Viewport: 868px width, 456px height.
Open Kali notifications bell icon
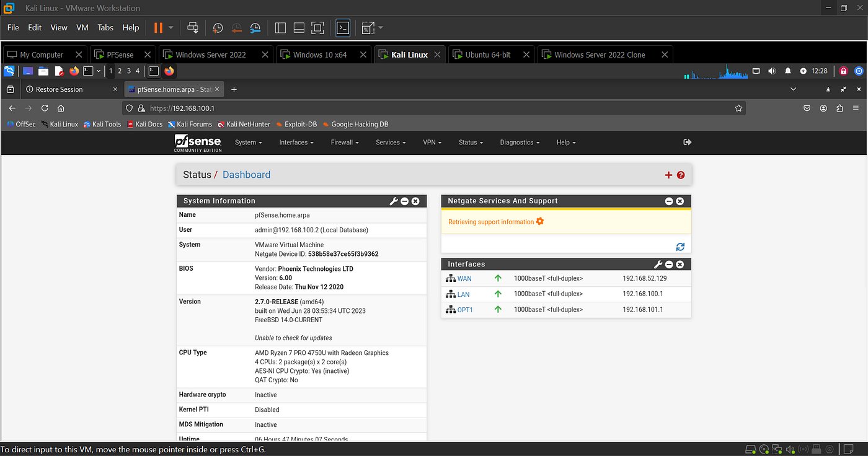pos(787,71)
